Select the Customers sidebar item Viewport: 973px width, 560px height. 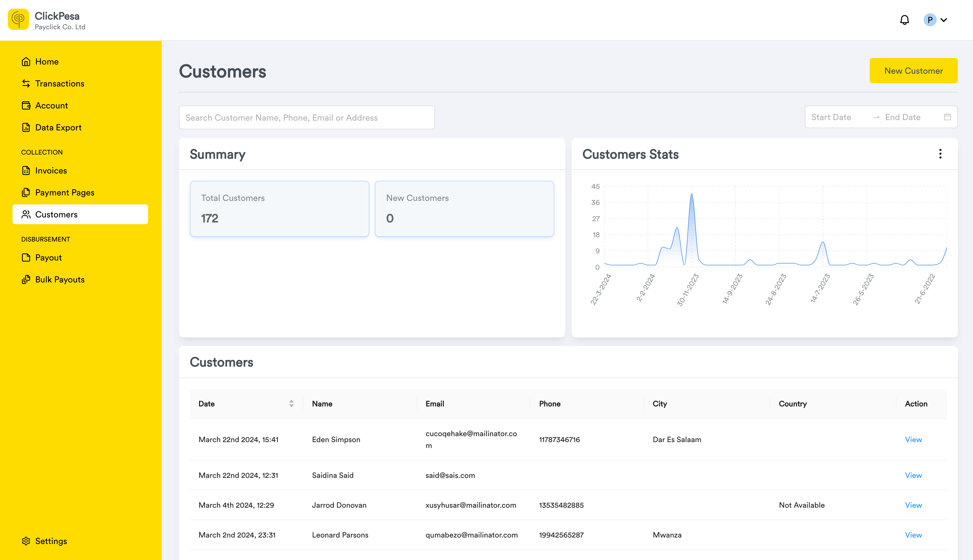point(80,214)
